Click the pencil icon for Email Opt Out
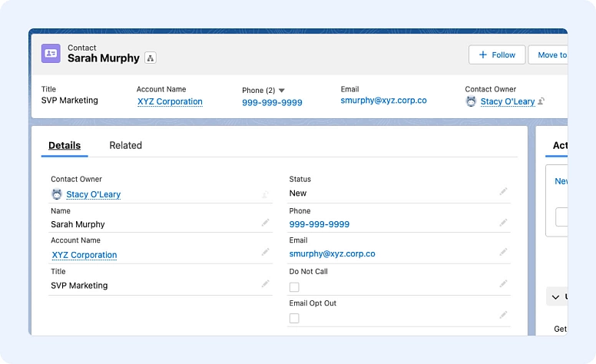This screenshot has height=364, width=596. pyautogui.click(x=504, y=315)
